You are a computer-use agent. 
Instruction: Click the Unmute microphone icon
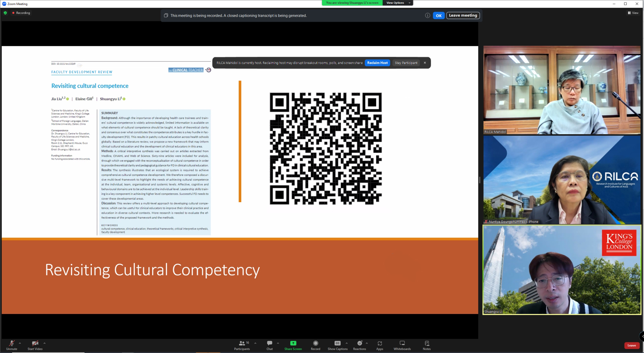point(12,343)
